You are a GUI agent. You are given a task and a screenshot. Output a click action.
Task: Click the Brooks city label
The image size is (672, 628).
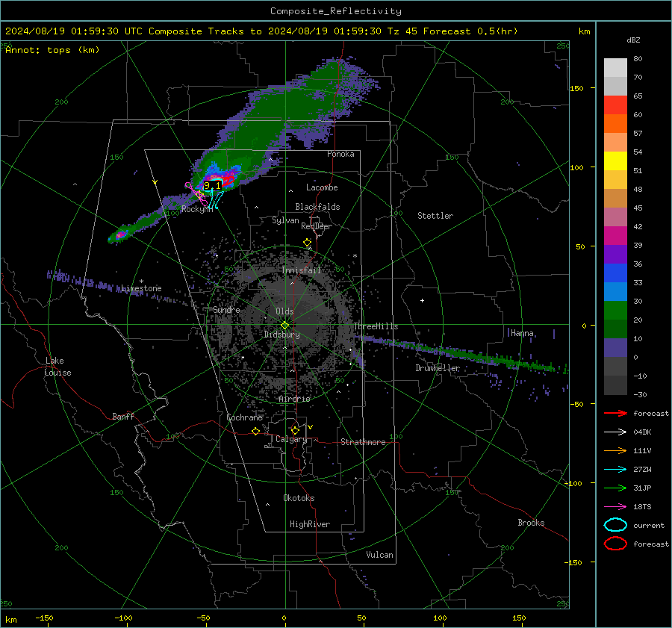531,523
